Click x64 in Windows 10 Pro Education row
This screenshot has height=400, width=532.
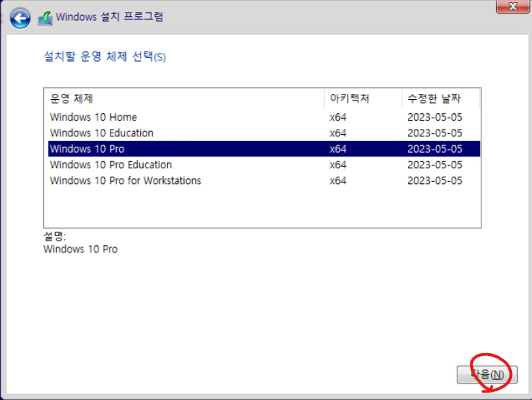pyautogui.click(x=338, y=165)
